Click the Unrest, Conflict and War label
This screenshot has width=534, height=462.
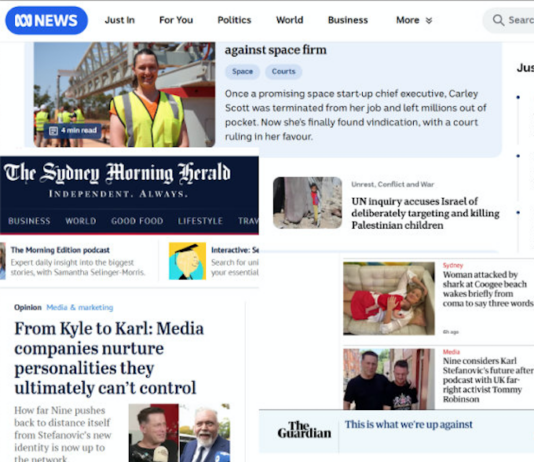393,185
